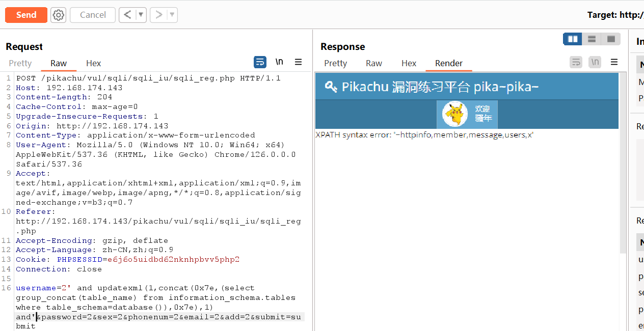Click the Content-Length: 204 line
Viewport: 644px width, 331px height.
pyautogui.click(x=64, y=97)
